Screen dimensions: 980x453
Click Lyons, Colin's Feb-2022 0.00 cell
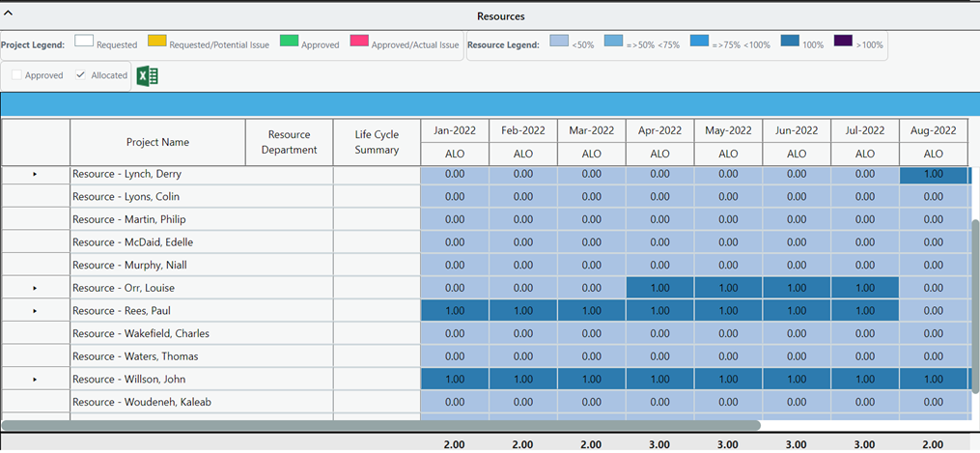coord(523,197)
